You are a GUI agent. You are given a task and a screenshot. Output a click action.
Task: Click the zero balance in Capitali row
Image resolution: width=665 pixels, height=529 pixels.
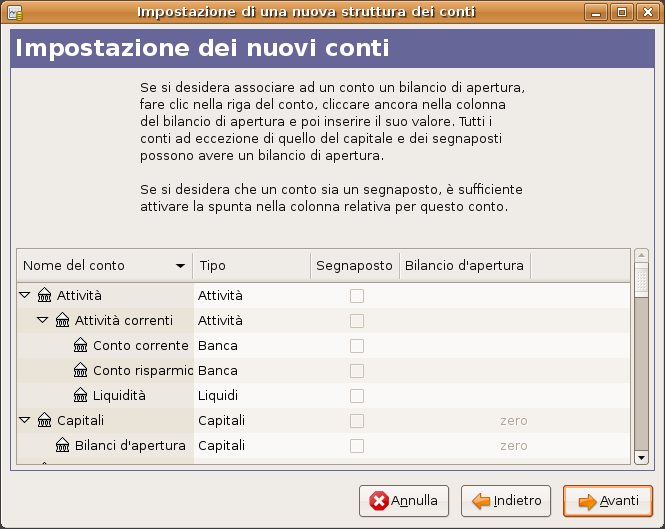pos(514,420)
